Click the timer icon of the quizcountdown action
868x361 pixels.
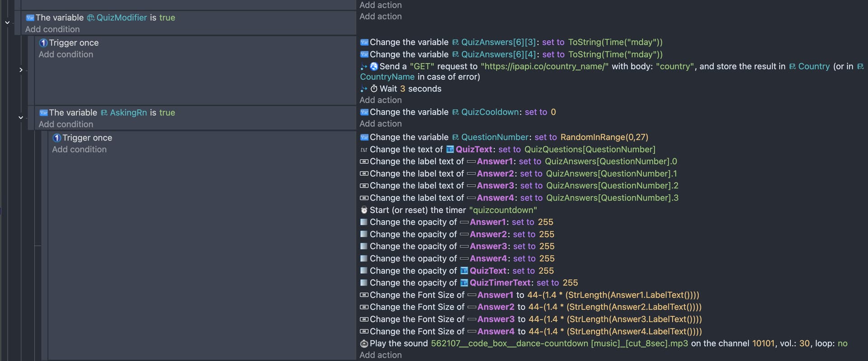[364, 210]
